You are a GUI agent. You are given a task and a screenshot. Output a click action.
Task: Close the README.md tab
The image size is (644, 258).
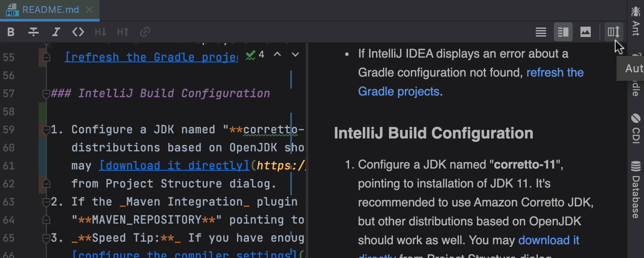[89, 9]
